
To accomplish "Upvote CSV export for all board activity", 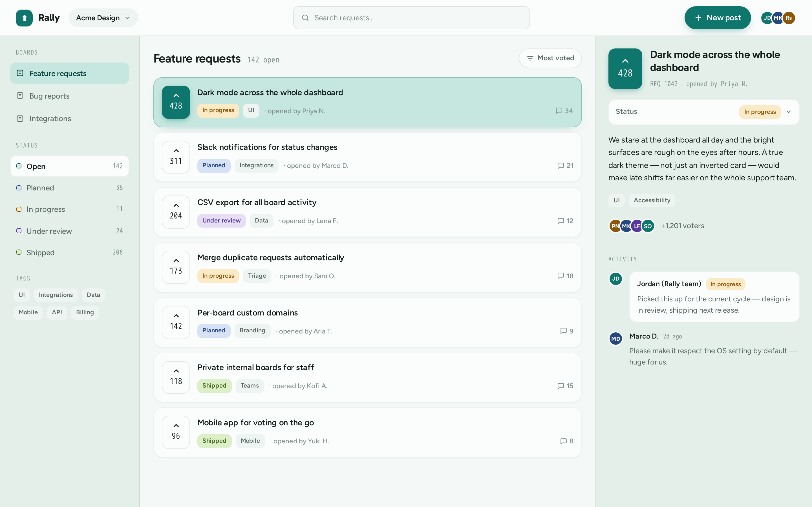I will [x=176, y=212].
